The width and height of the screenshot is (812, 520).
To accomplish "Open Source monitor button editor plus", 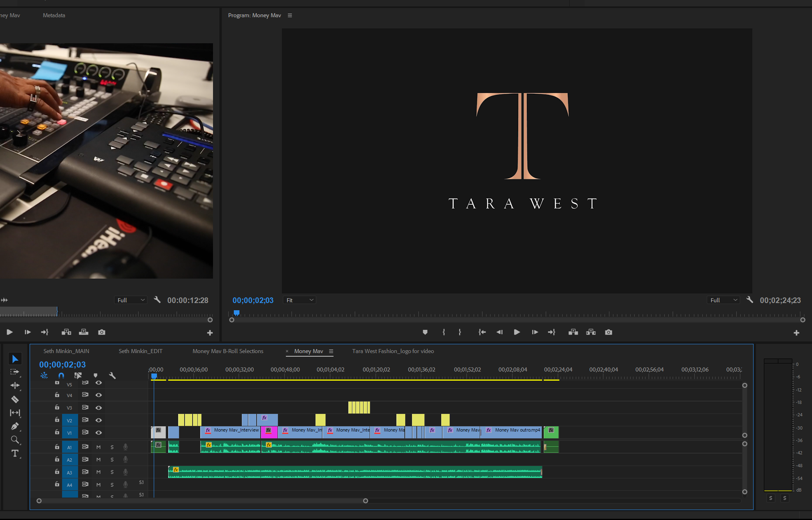I will (x=210, y=333).
